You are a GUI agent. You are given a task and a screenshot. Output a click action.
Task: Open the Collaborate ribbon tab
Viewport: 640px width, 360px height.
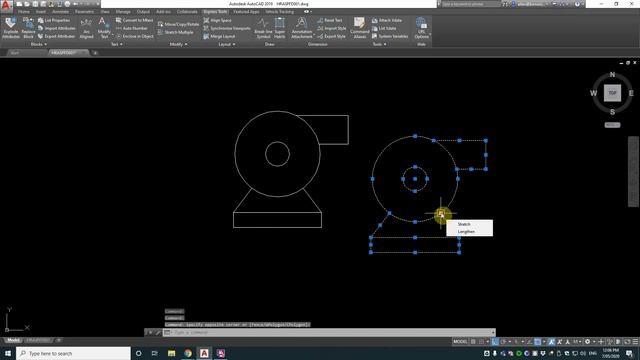pyautogui.click(x=187, y=12)
